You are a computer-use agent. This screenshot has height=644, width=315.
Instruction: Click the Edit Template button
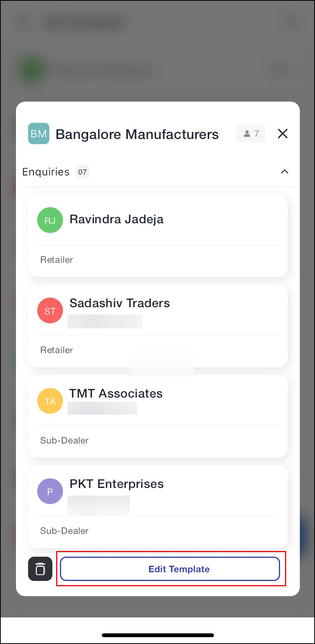170,569
